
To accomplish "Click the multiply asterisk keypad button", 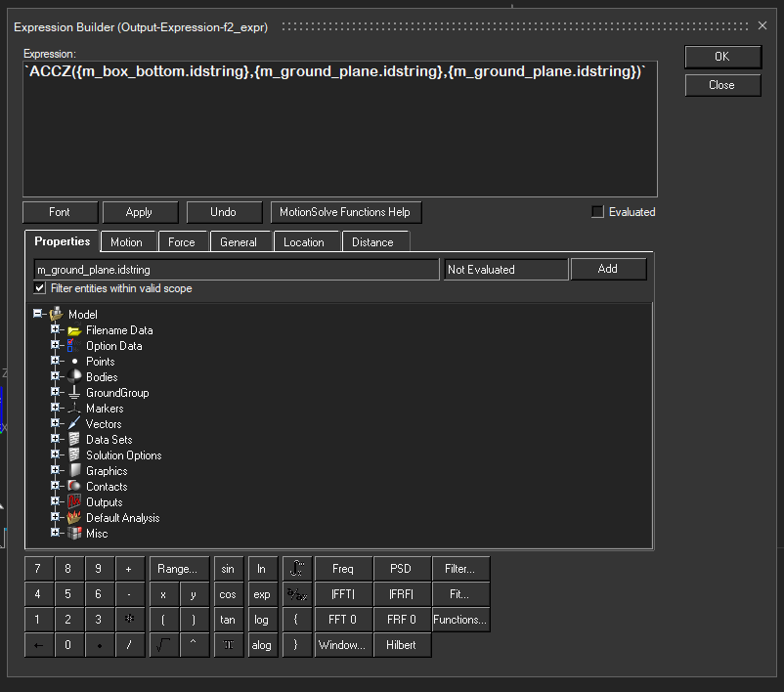I will click(x=129, y=620).
